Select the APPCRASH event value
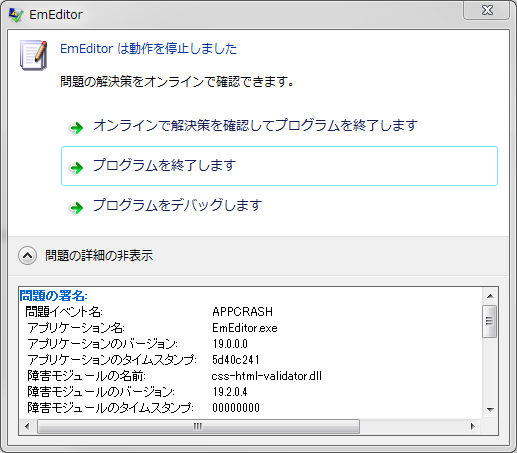 point(242,312)
